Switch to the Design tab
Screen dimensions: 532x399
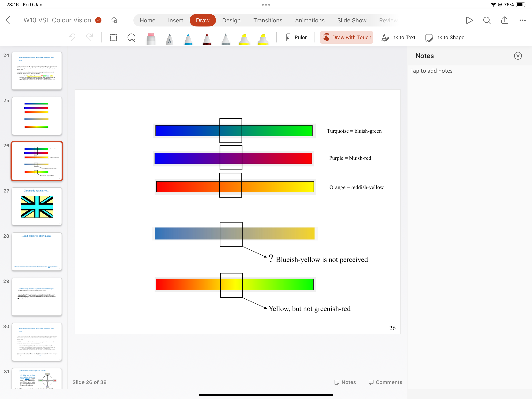[x=231, y=20]
